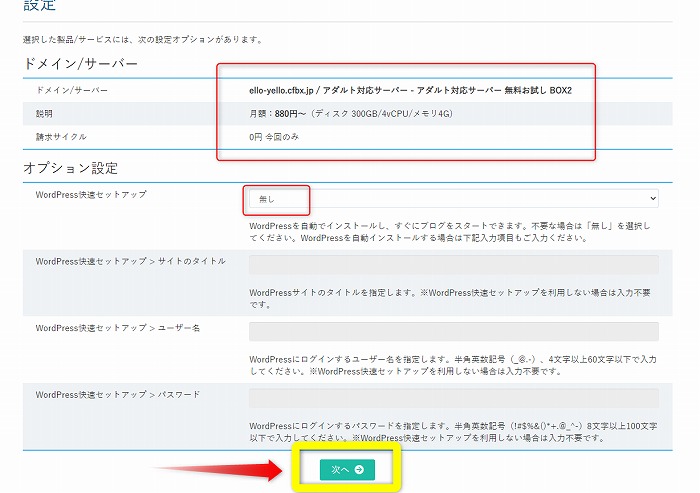Click the 説明 row label
Screen dimensions: 700x493
click(x=44, y=113)
